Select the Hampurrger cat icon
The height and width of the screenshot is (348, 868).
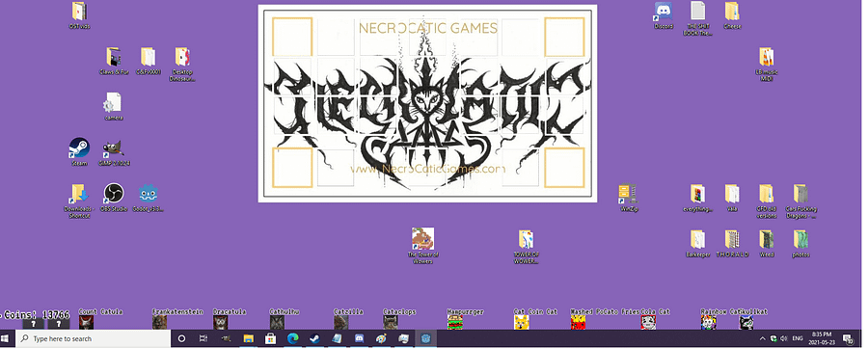click(x=454, y=323)
